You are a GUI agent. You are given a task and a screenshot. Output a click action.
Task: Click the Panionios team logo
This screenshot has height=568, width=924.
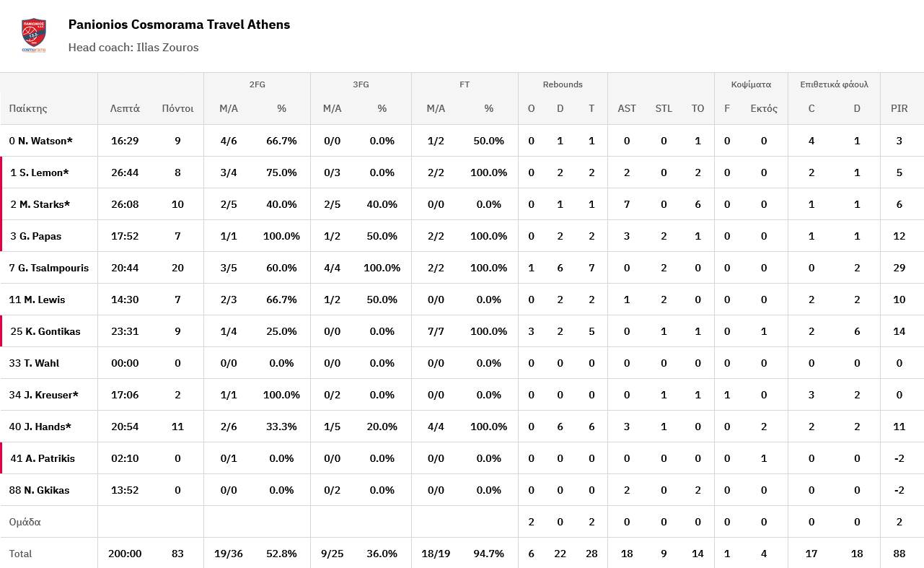[x=34, y=35]
